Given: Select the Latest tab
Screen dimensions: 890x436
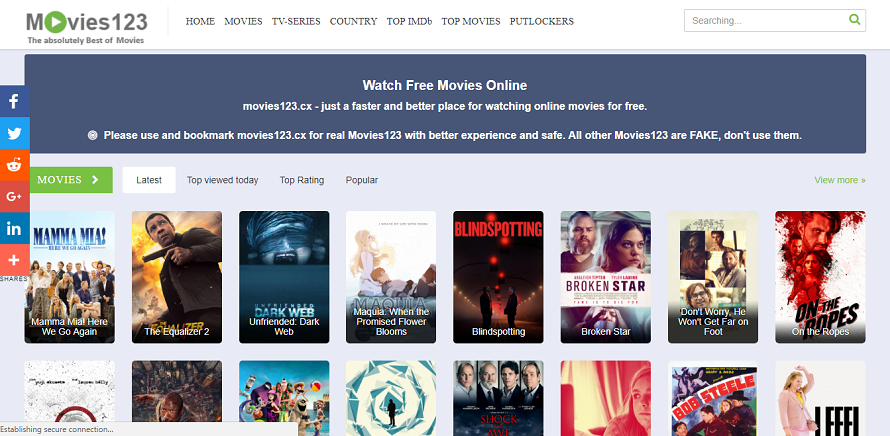Looking at the screenshot, I should (149, 180).
